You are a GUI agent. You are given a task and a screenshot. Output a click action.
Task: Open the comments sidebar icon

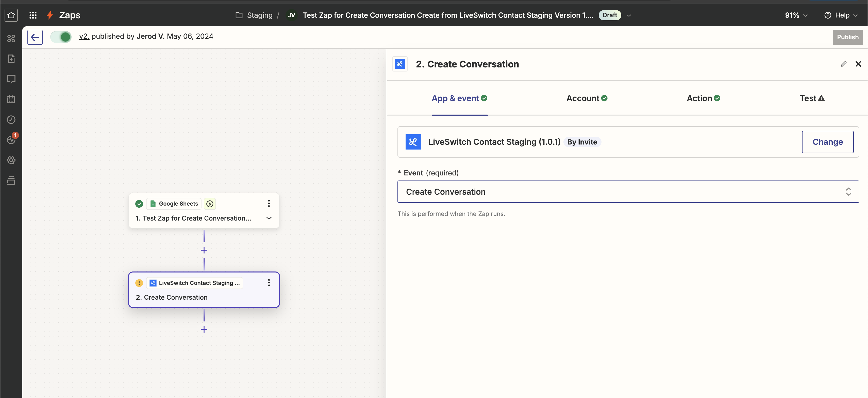[11, 79]
